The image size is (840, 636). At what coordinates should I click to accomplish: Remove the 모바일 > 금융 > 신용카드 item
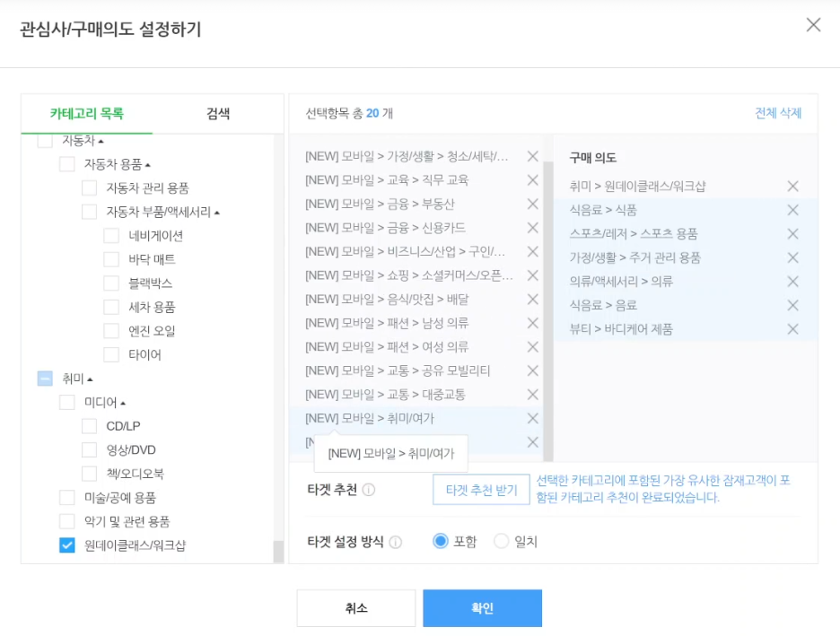pos(532,228)
